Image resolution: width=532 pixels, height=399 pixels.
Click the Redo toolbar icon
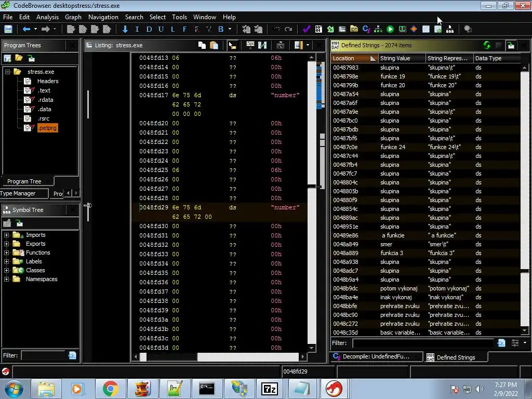click(x=288, y=29)
